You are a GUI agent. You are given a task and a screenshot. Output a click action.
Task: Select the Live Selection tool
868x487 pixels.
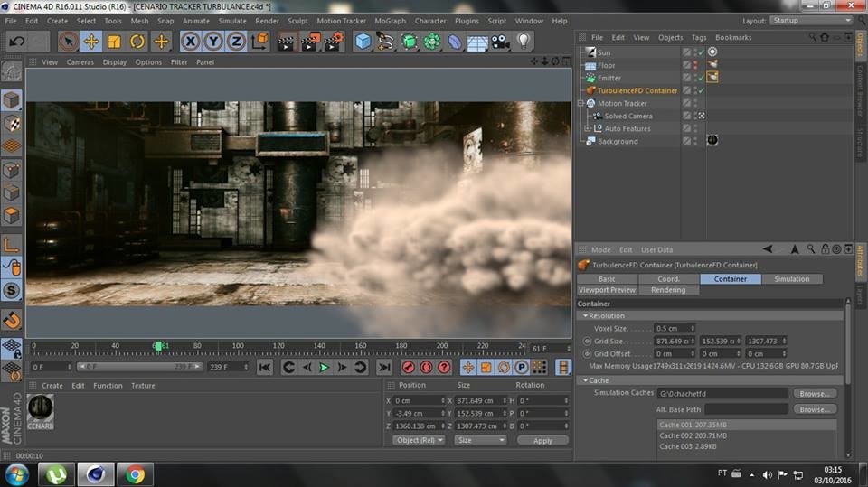coord(68,42)
